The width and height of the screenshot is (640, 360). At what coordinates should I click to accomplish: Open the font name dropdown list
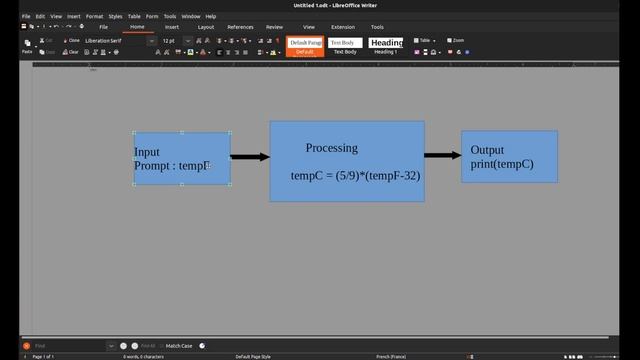(151, 41)
